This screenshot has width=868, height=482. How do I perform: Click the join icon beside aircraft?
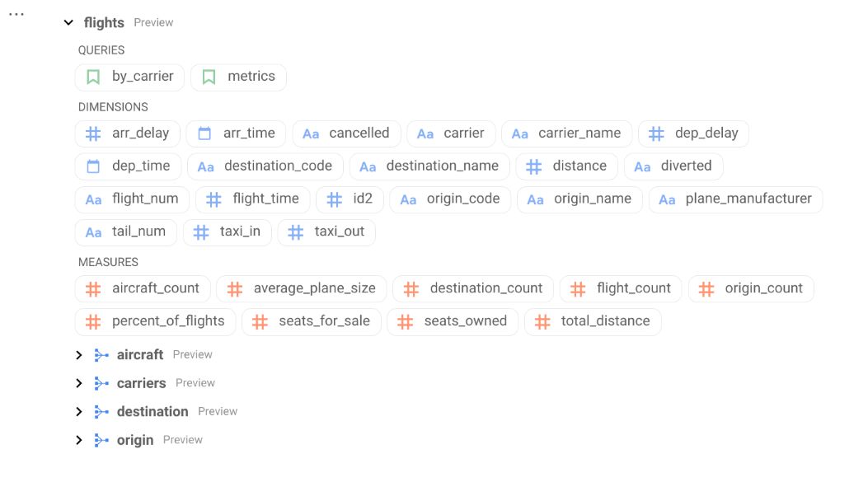[x=101, y=355]
